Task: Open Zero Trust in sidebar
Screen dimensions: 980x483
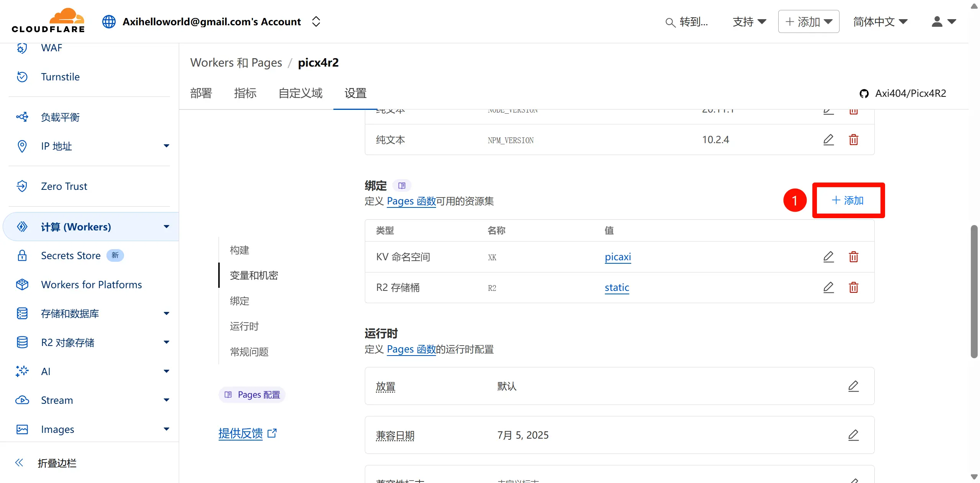Action: coord(64,186)
